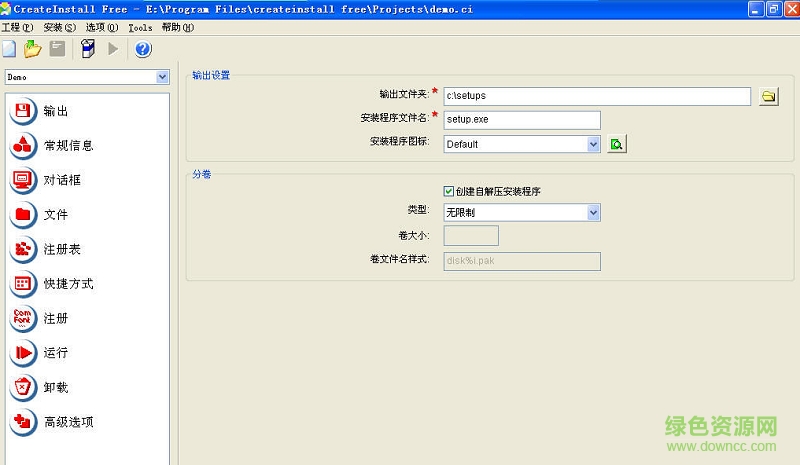Select the 快捷方式 section icon
This screenshot has width=800, height=465.
coord(23,284)
